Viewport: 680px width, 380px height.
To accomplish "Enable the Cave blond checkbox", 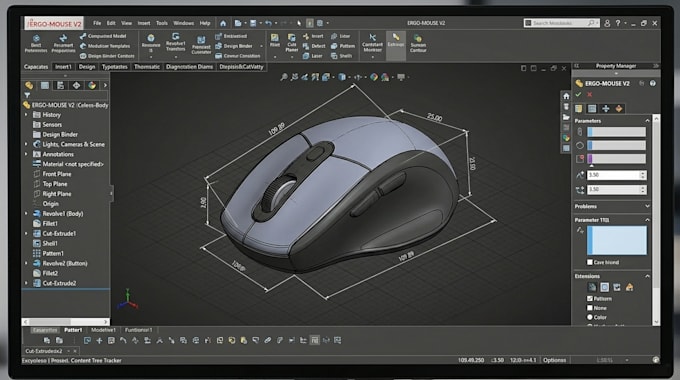I will pos(590,262).
